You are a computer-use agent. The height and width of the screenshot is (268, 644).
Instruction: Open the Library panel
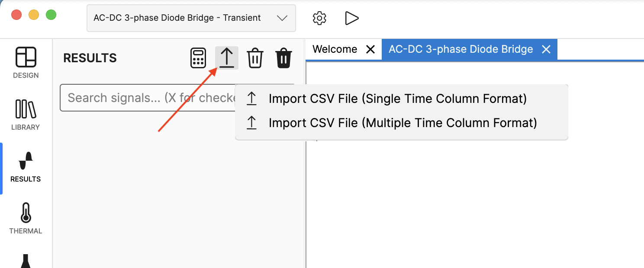[x=26, y=114]
